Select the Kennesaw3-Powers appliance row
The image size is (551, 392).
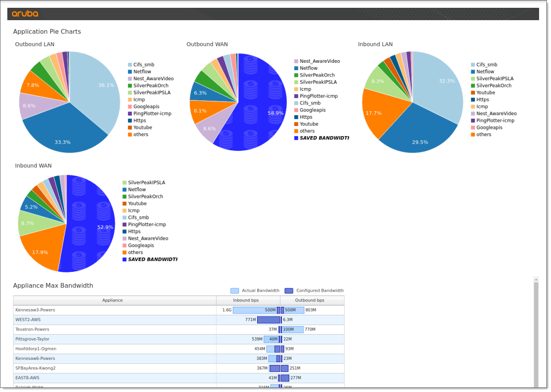tap(179, 310)
